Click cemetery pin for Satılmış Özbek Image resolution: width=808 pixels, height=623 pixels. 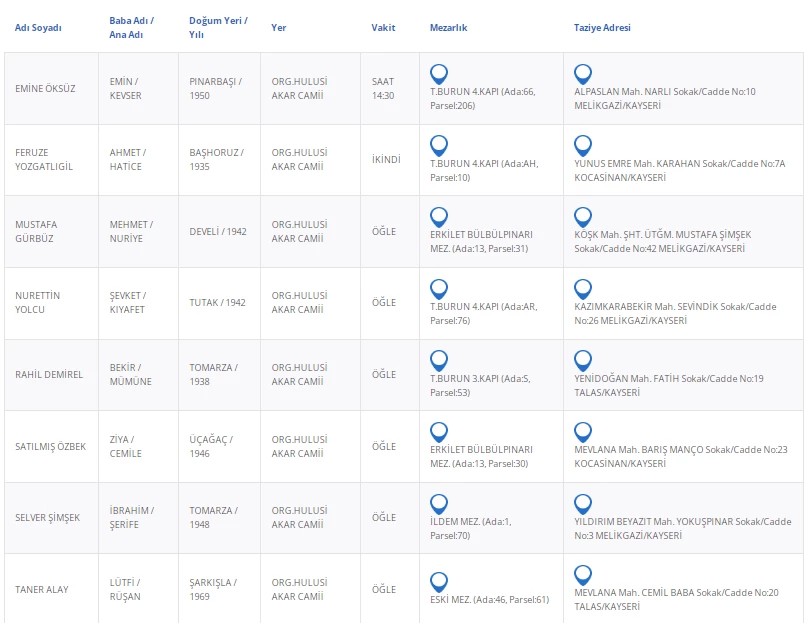[438, 432]
